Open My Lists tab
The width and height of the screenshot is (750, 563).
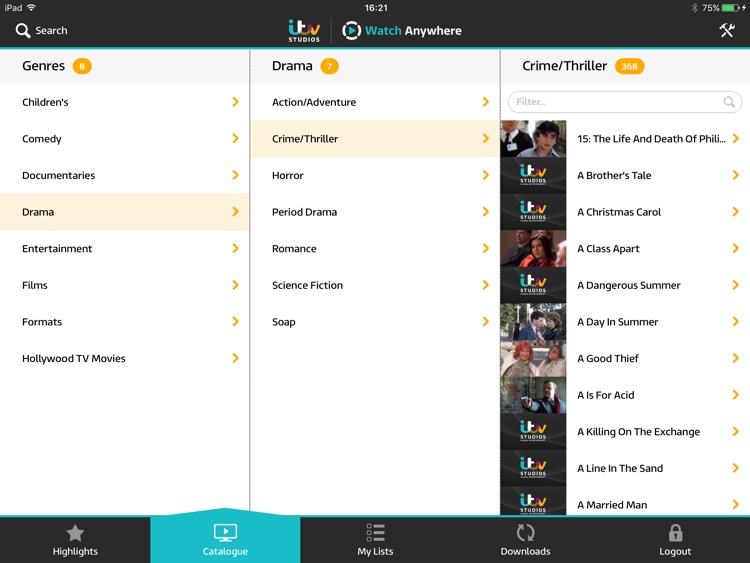[375, 540]
